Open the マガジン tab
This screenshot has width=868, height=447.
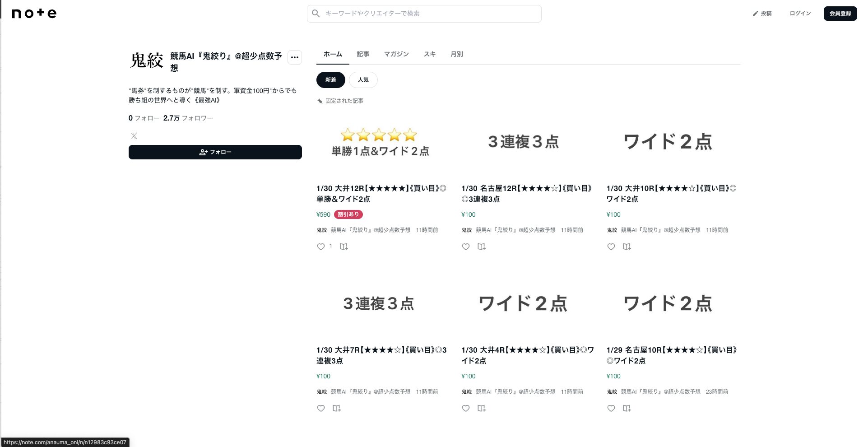(x=396, y=54)
